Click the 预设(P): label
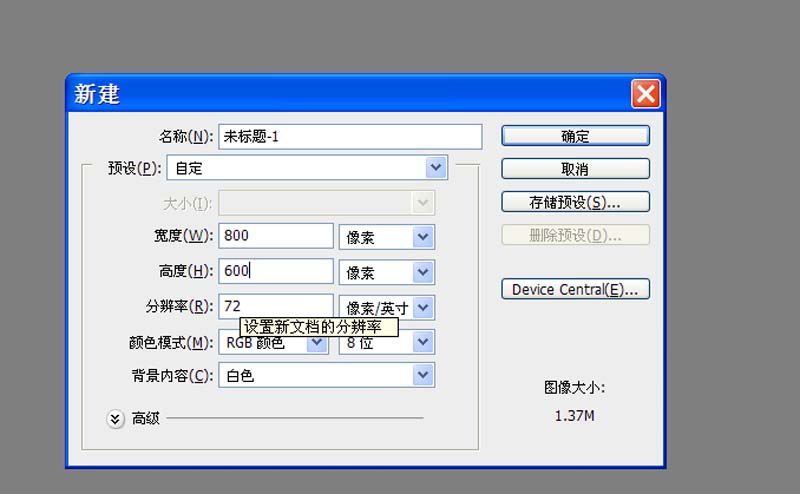Viewport: 800px width, 494px height. coord(134,168)
